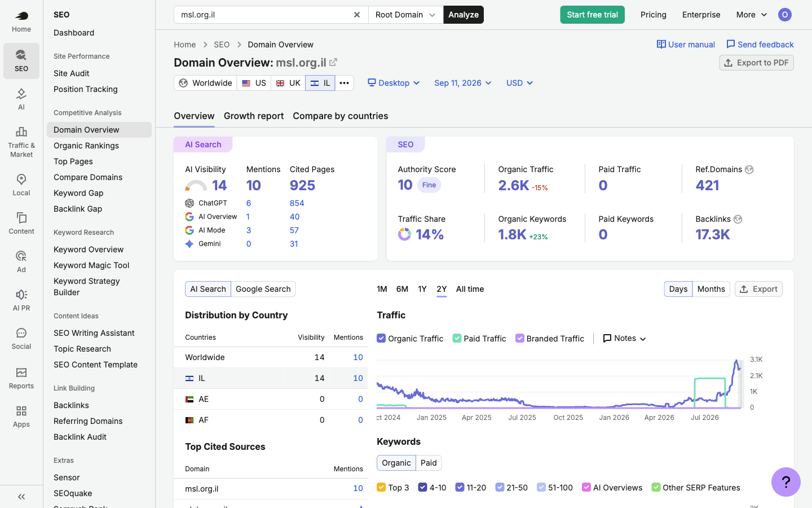Click the ChatGPT cited pages 854
This screenshot has width=812, height=508.
(297, 203)
